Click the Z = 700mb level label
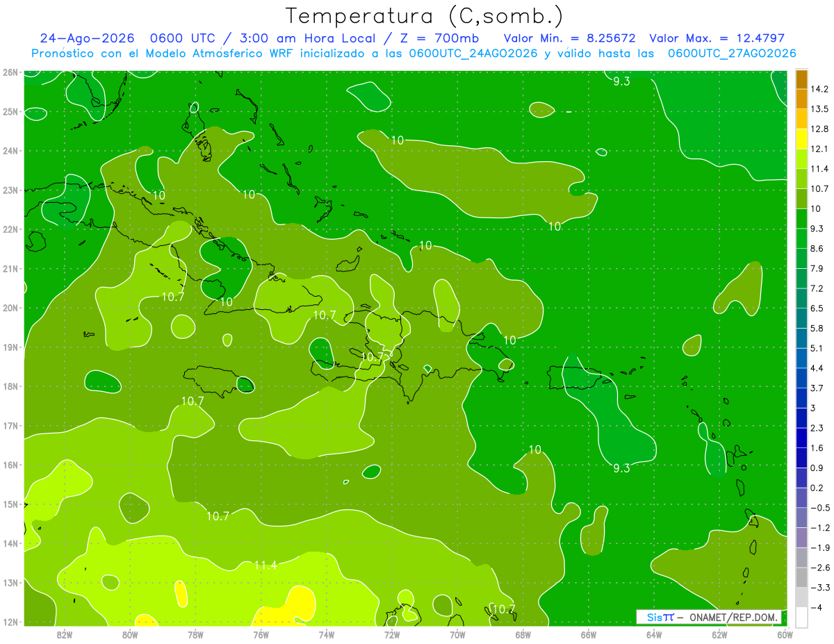The image size is (834, 644). click(439, 38)
